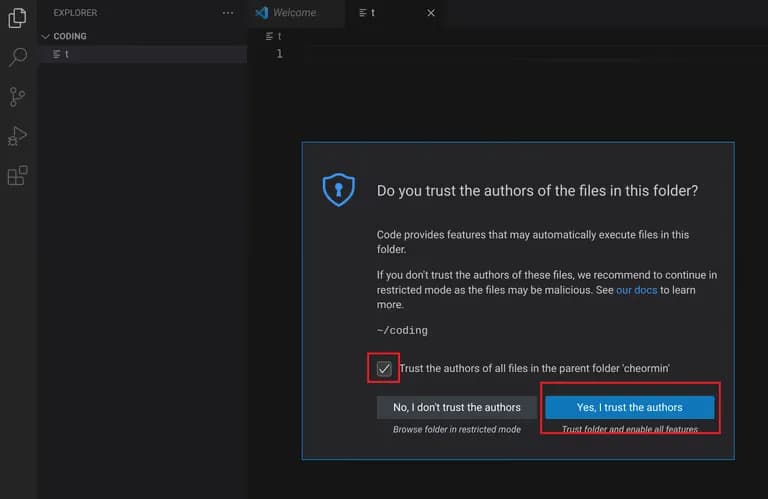Select the 't' editor tab
The width and height of the screenshot is (768, 499).
click(x=373, y=13)
